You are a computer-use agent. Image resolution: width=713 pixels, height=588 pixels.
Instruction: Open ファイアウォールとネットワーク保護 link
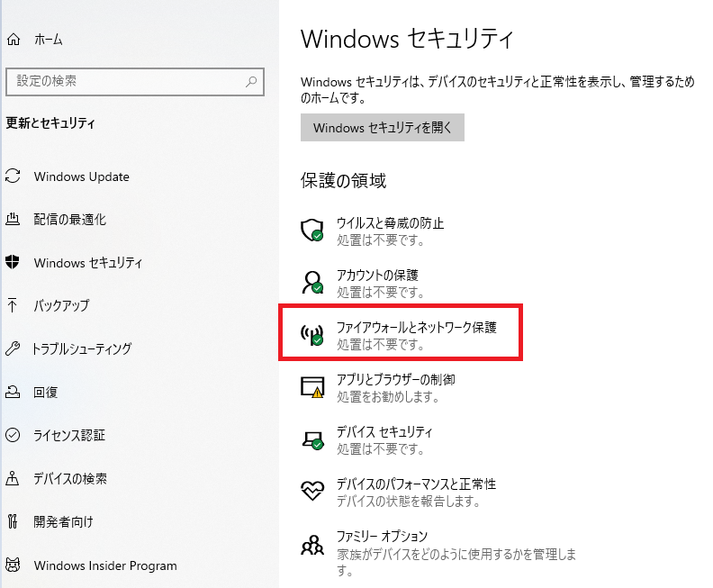(x=416, y=327)
